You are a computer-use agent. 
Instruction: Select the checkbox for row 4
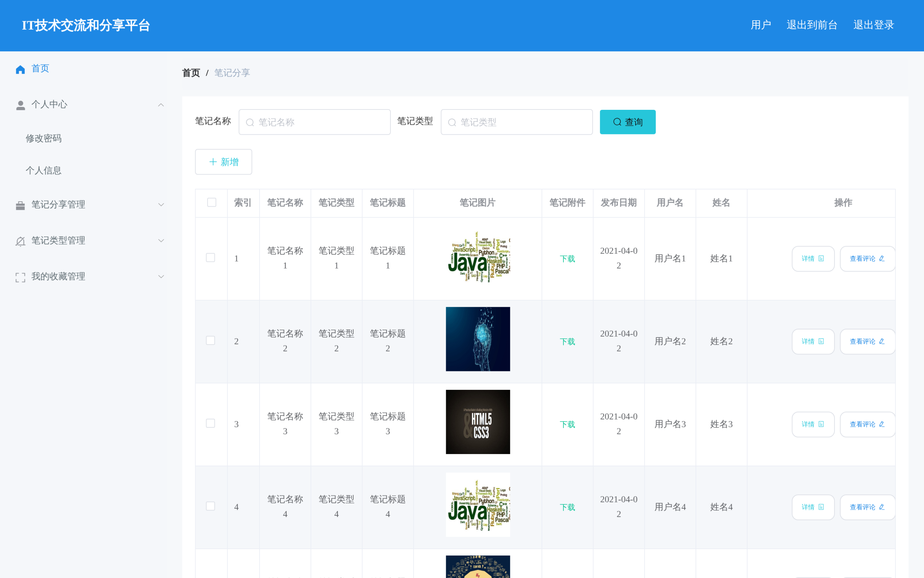point(210,506)
